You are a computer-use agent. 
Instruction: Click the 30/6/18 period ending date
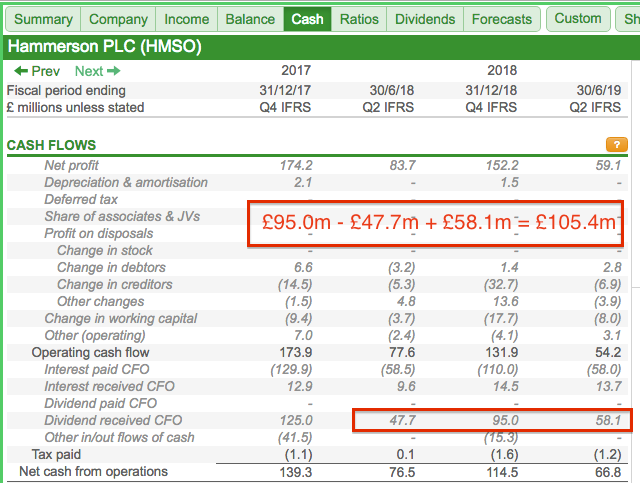pyautogui.click(x=392, y=90)
